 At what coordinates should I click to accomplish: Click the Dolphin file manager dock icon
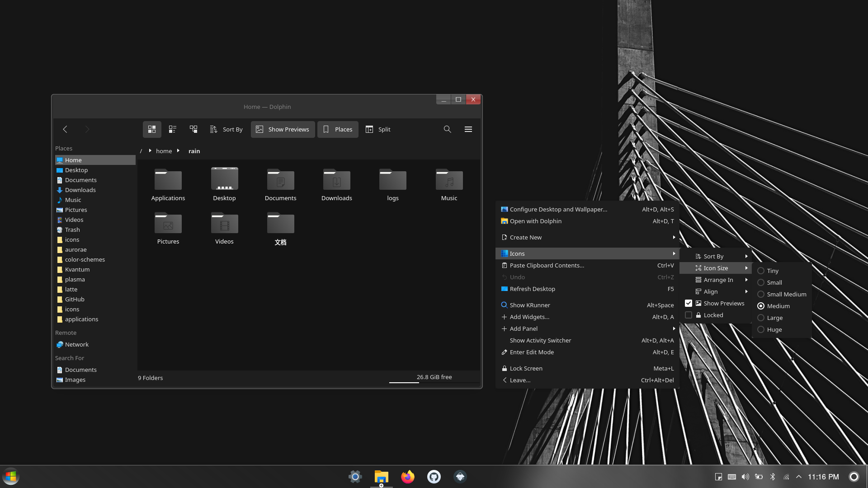point(382,477)
